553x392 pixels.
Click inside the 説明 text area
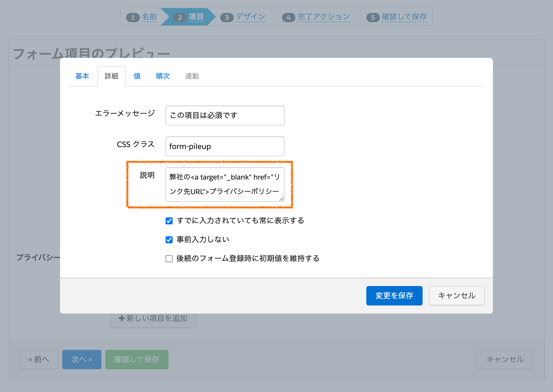click(225, 184)
